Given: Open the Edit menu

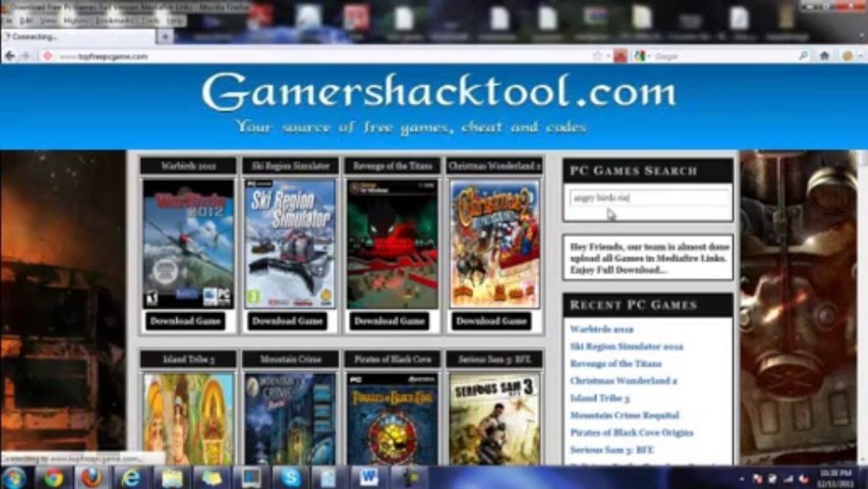Looking at the screenshot, I should pos(26,21).
